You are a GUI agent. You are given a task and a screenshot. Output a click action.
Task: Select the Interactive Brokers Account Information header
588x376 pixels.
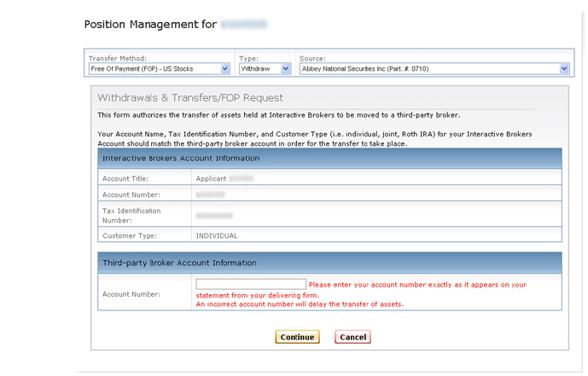[181, 159]
